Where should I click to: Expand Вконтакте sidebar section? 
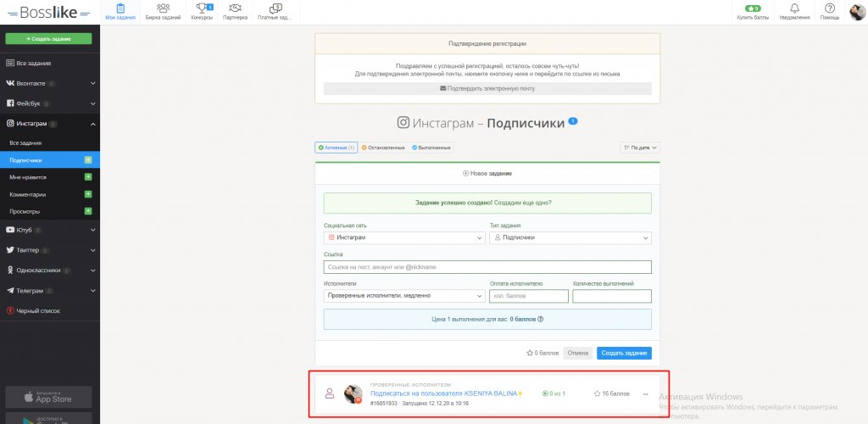tap(50, 84)
